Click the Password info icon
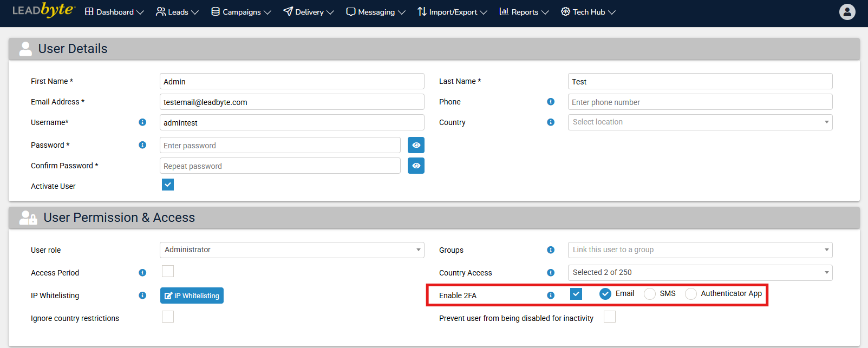Viewport: 868px width, 348px height. point(142,145)
